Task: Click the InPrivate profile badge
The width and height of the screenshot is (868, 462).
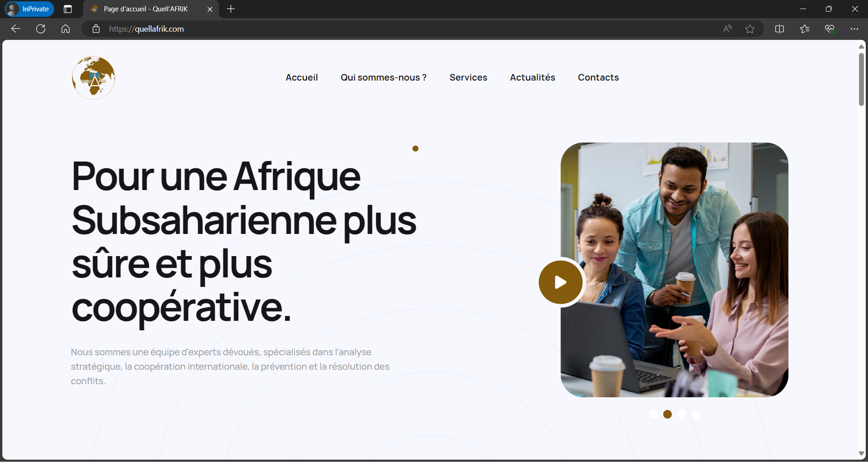Action: click(x=29, y=9)
